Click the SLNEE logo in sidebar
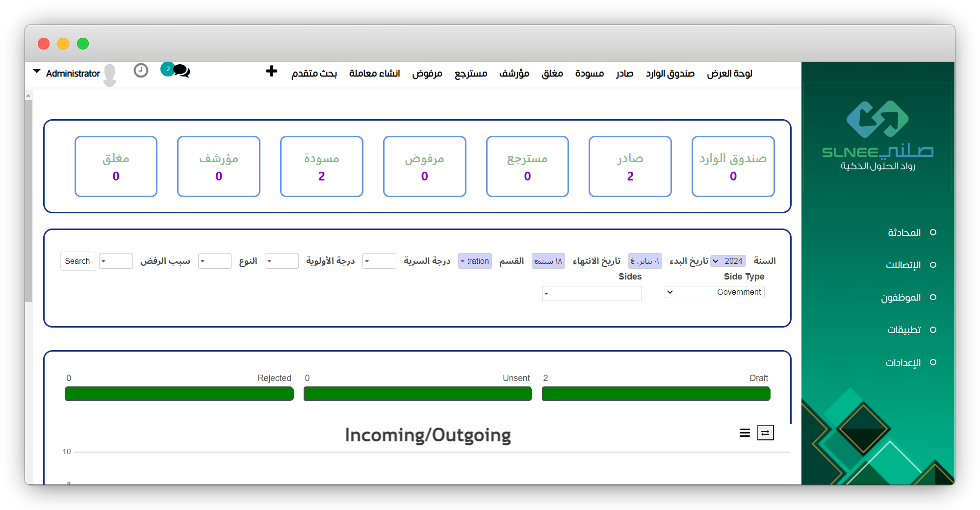This screenshot has height=510, width=980. tap(877, 135)
